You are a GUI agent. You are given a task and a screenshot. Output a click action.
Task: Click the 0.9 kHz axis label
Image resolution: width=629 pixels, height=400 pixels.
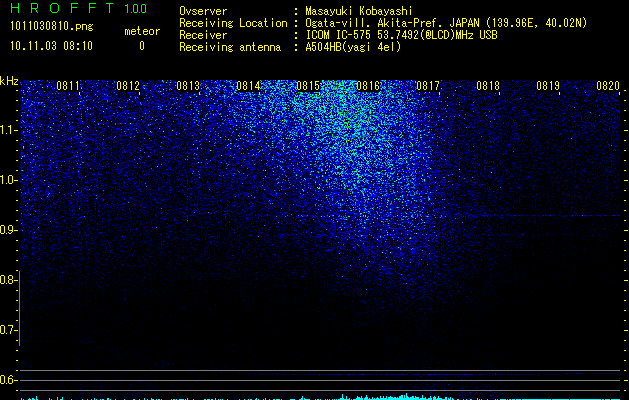click(9, 230)
